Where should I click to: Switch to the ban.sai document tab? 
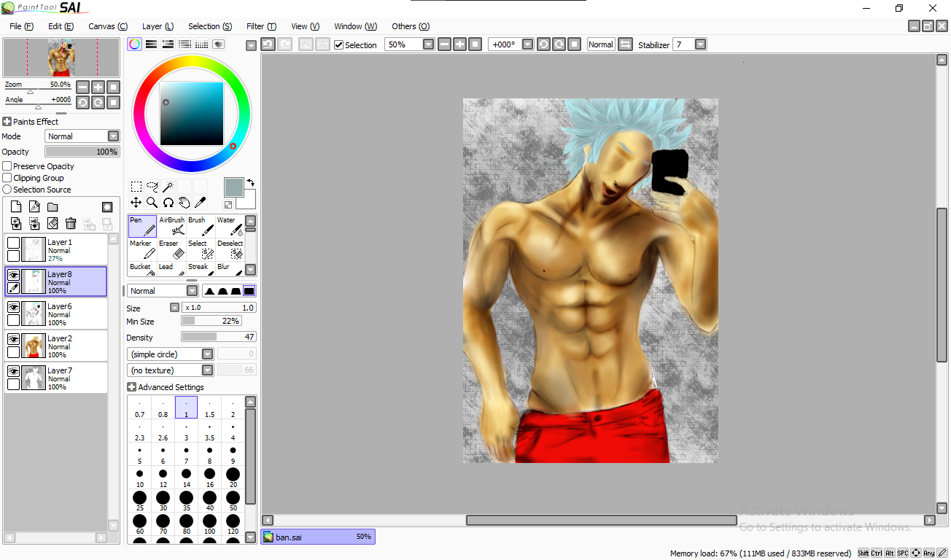point(318,537)
